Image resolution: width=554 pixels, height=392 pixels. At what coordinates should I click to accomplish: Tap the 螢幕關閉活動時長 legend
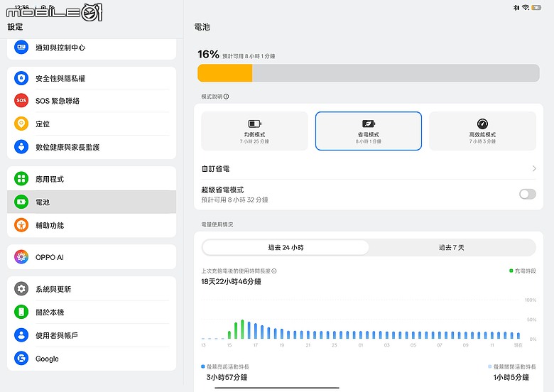point(512,366)
